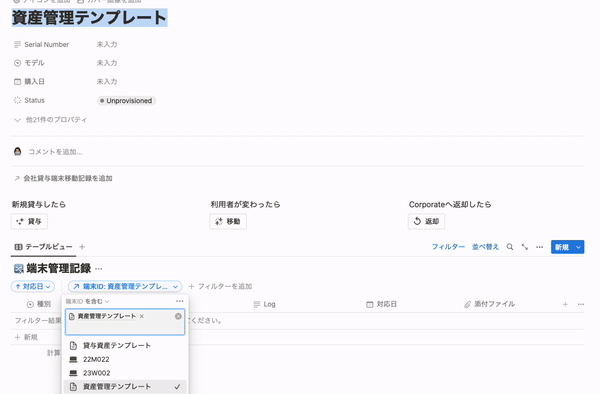Open the 端末管理記録 database title
The image size is (600, 394).
click(x=59, y=269)
